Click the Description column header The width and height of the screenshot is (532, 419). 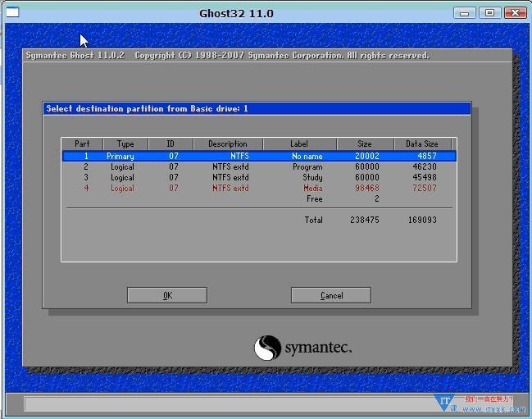(x=228, y=143)
